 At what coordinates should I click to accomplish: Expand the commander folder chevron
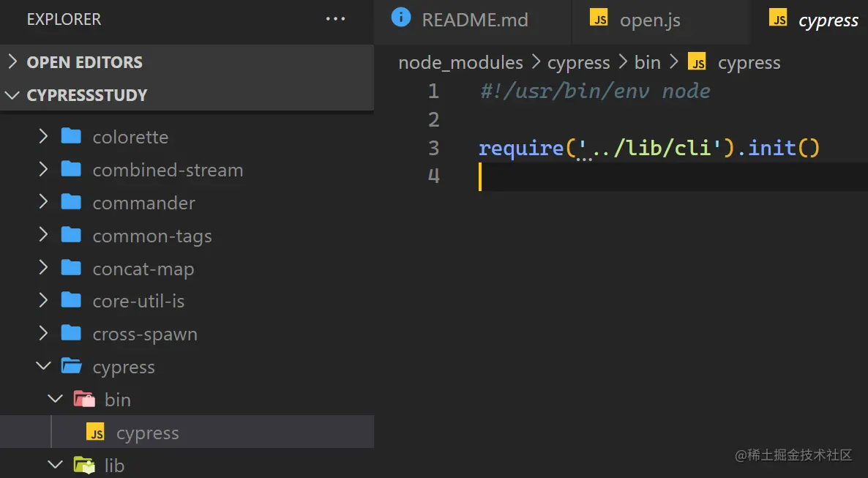43,202
